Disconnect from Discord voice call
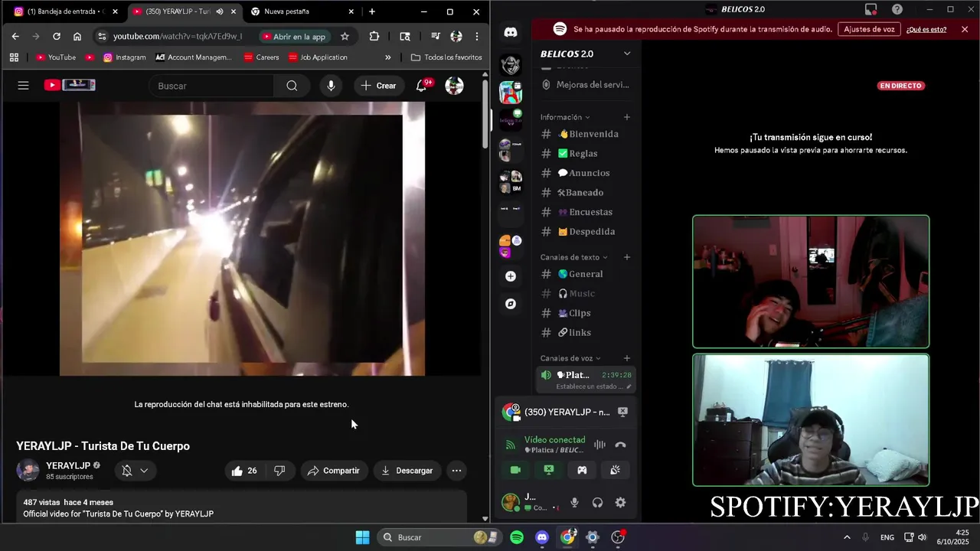This screenshot has width=980, height=551. pos(620,445)
